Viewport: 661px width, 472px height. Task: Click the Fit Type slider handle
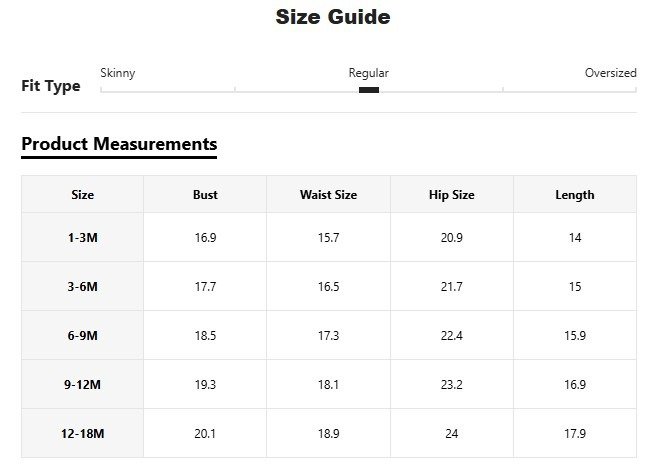pyautogui.click(x=368, y=90)
